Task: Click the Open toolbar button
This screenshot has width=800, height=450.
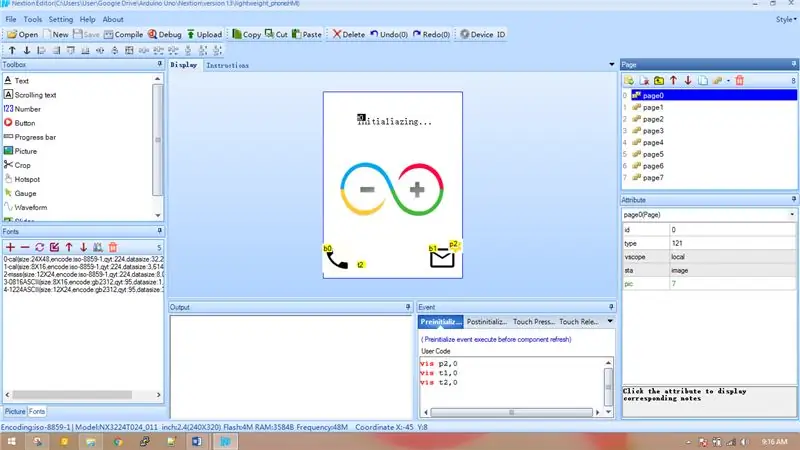Action: click(x=22, y=34)
